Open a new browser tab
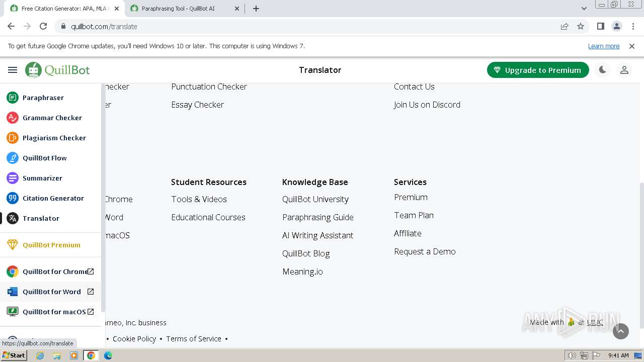This screenshot has height=362, width=644. 256,9
